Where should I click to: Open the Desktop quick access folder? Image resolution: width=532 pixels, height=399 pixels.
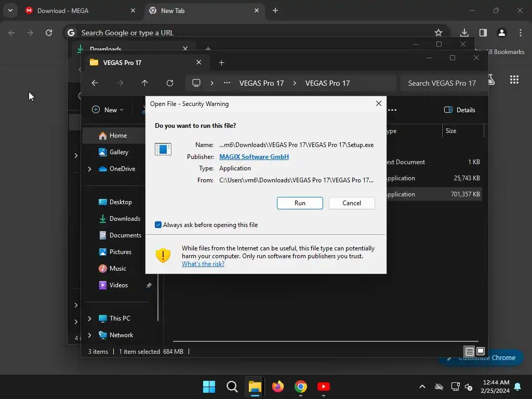point(115,202)
